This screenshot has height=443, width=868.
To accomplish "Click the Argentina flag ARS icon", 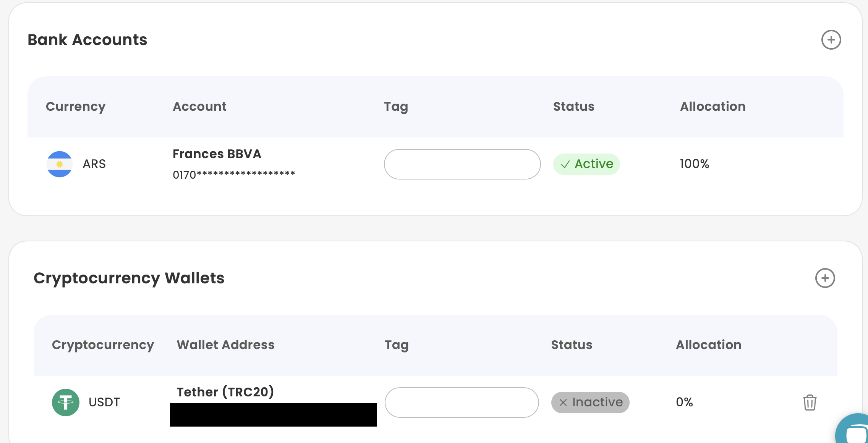I will [x=60, y=164].
